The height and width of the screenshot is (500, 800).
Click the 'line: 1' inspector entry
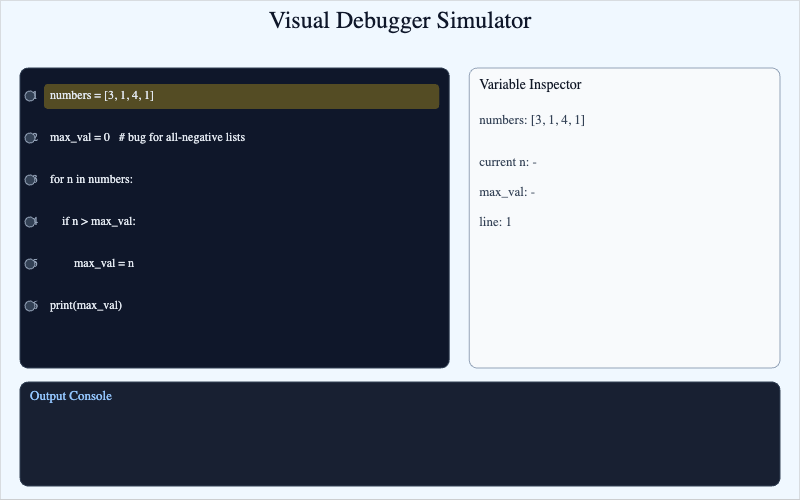tap(496, 222)
